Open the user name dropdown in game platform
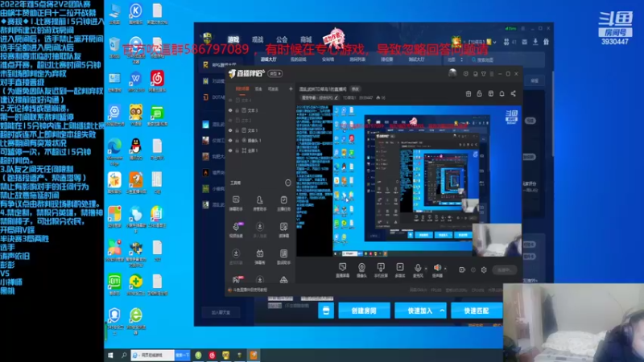Image resolution: width=644 pixels, height=362 pixels. [x=494, y=43]
